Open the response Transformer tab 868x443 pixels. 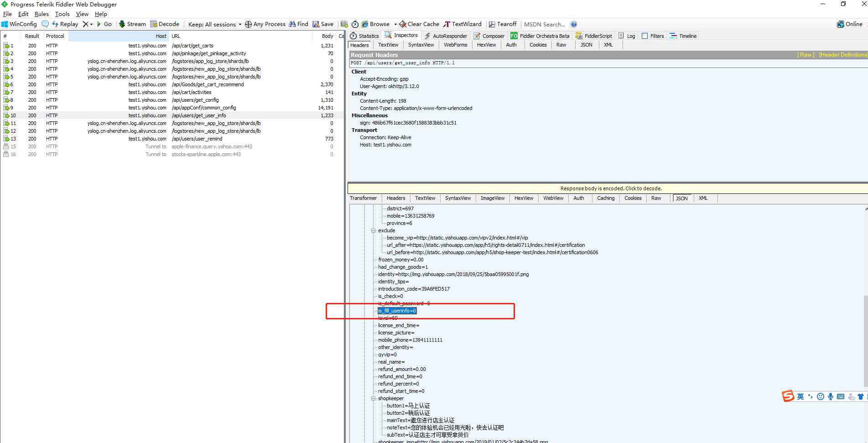[x=363, y=198]
